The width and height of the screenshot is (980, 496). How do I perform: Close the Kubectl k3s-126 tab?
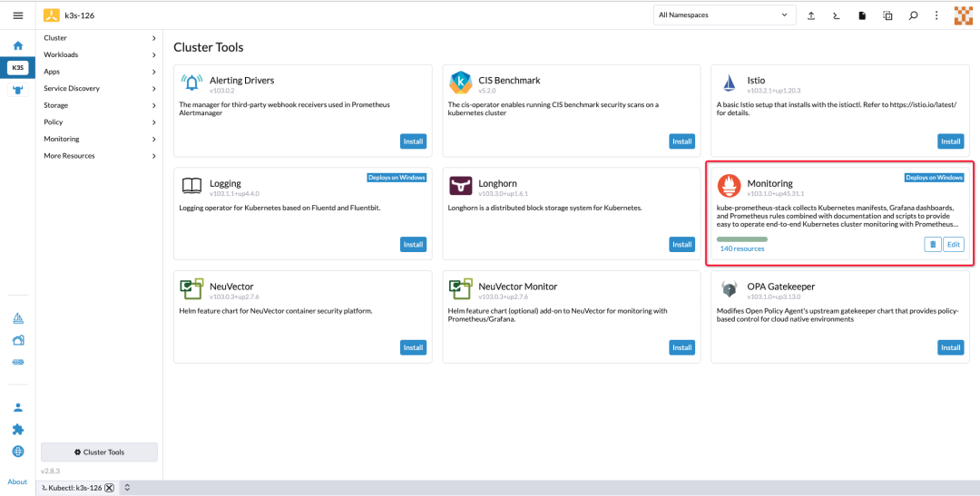(109, 487)
